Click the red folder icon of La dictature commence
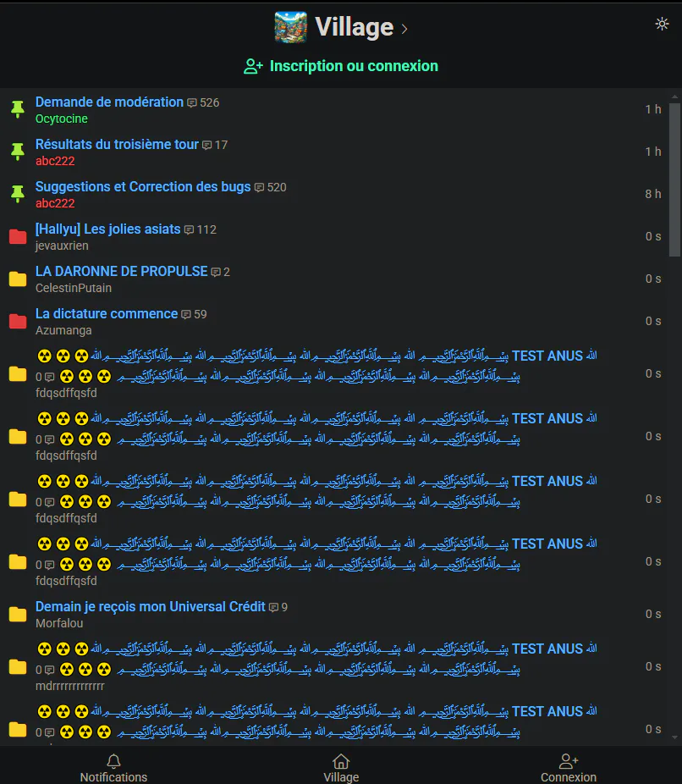Viewport: 682px width, 784px height. [18, 321]
